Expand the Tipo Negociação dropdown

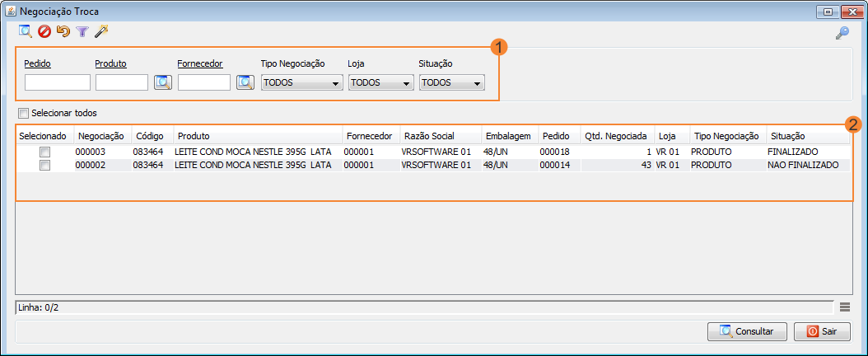pyautogui.click(x=301, y=83)
